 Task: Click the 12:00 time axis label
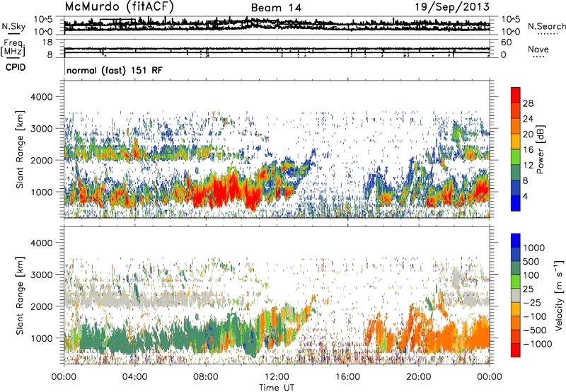(277, 377)
